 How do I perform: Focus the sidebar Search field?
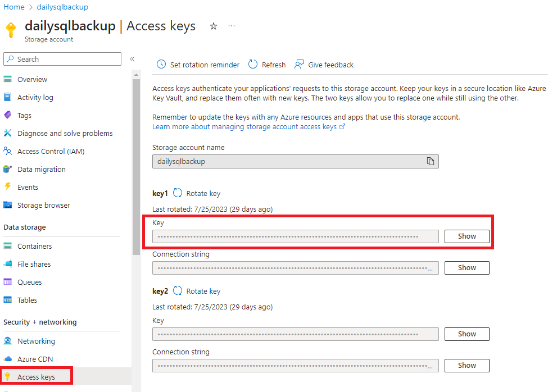[62, 59]
